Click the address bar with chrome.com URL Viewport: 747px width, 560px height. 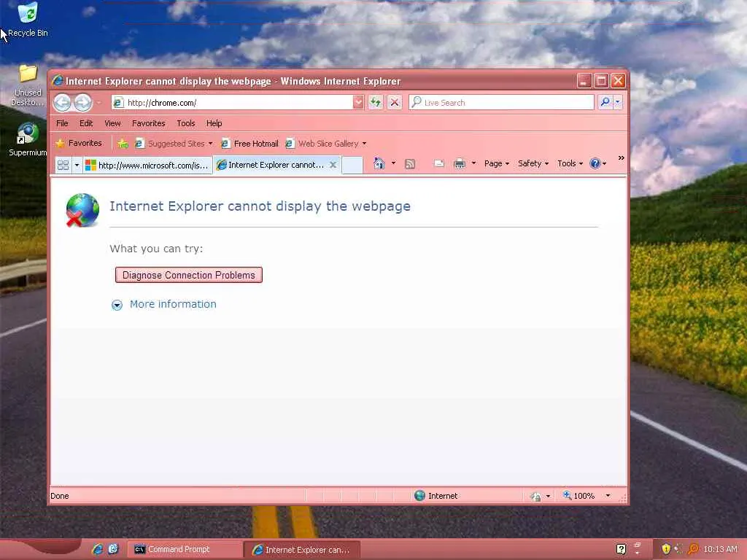coord(233,102)
